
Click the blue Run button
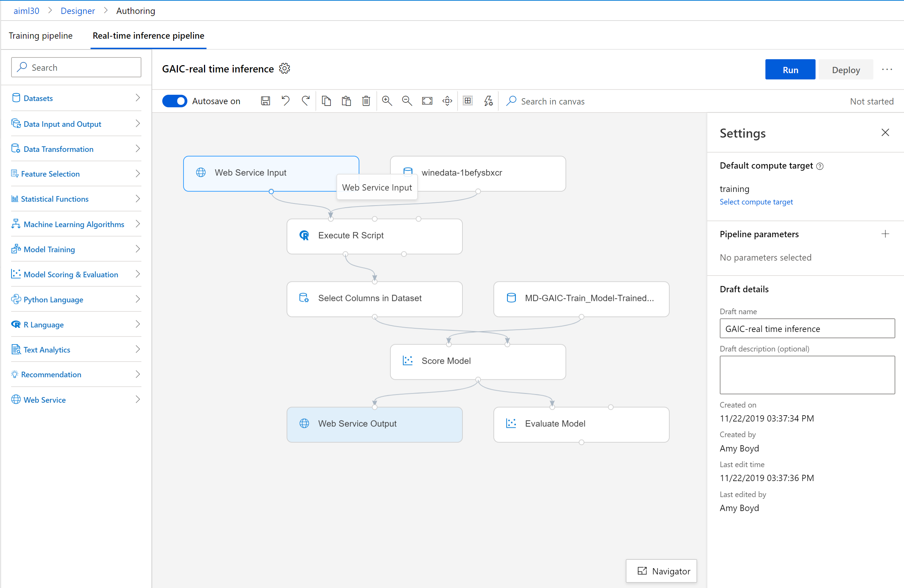pyautogui.click(x=790, y=70)
